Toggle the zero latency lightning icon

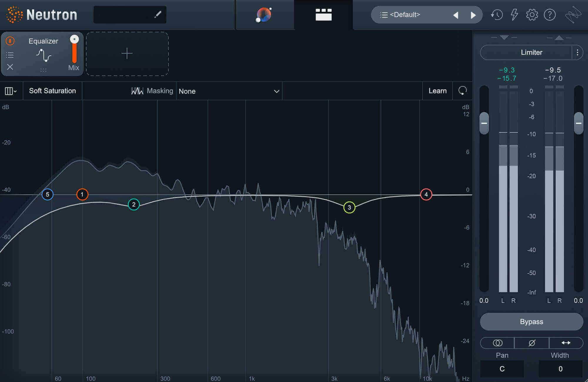(514, 15)
